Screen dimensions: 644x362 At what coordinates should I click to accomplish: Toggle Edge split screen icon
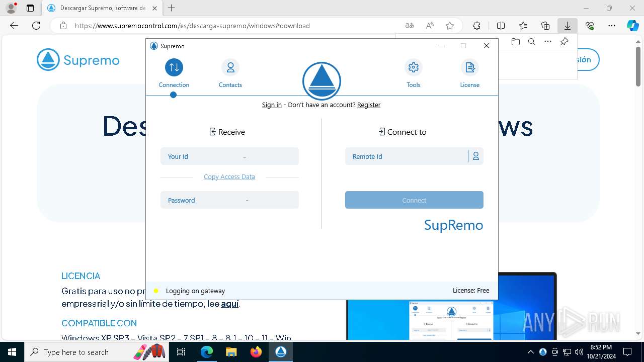pos(501,26)
